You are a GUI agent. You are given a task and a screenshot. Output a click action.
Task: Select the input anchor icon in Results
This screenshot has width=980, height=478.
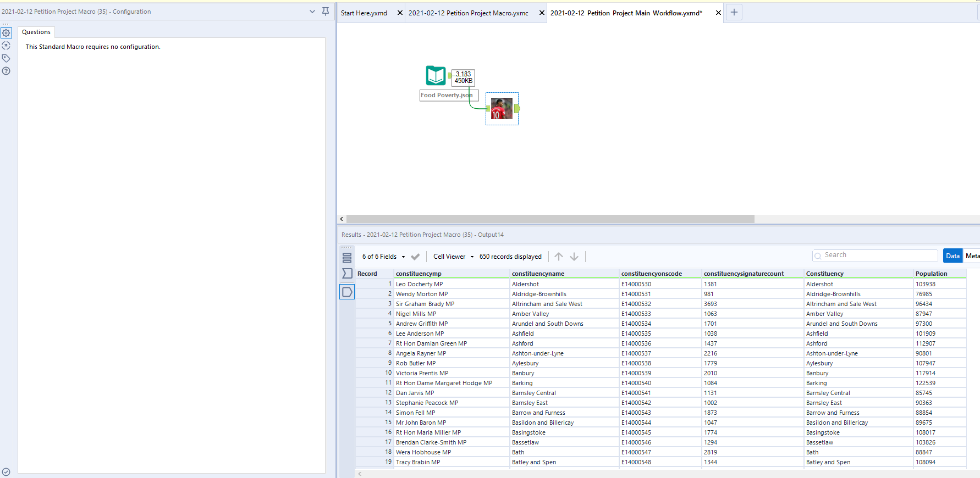click(347, 274)
